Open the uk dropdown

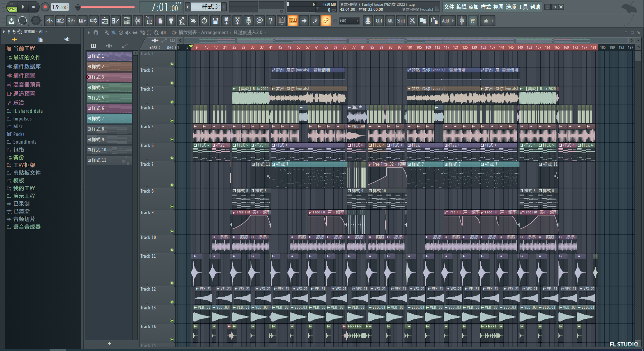point(488,21)
